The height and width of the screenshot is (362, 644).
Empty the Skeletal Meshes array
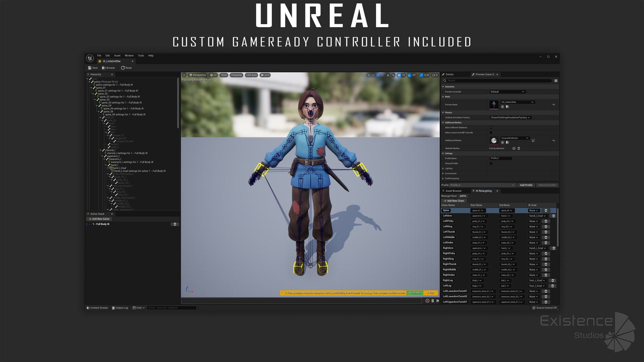point(519,148)
